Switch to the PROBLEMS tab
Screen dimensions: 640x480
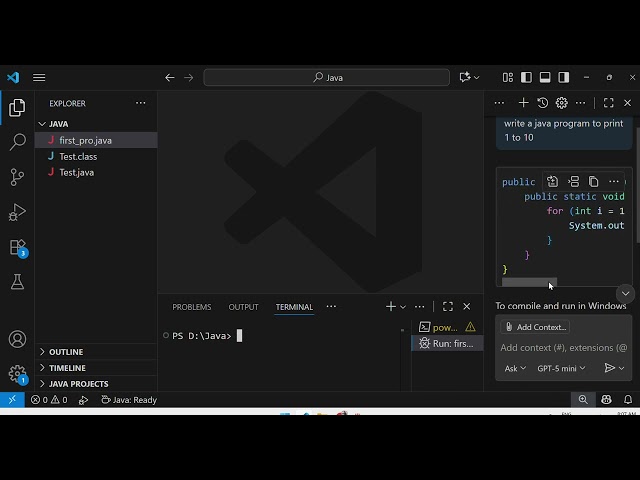coord(192,307)
